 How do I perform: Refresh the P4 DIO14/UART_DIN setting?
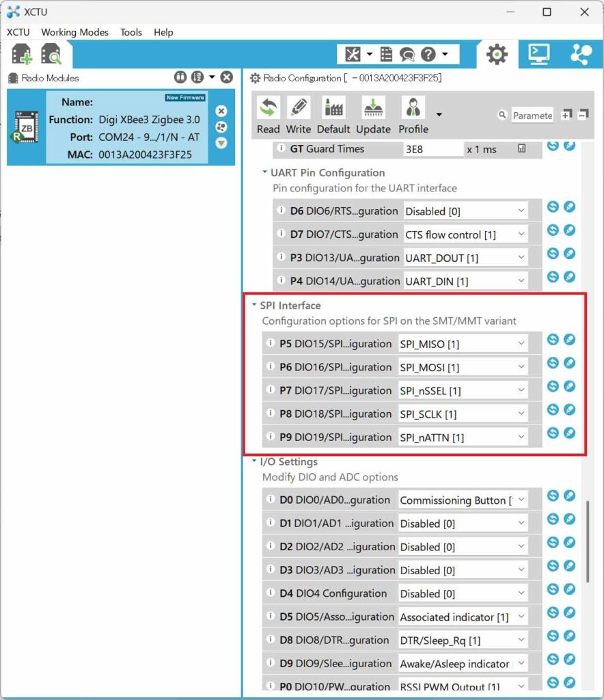[553, 277]
